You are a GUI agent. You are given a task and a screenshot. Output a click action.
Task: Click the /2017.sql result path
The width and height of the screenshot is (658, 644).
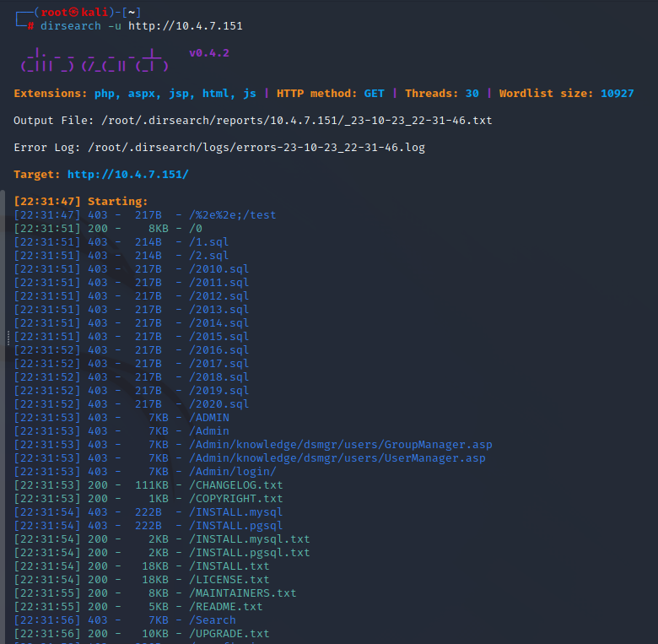[x=219, y=363]
